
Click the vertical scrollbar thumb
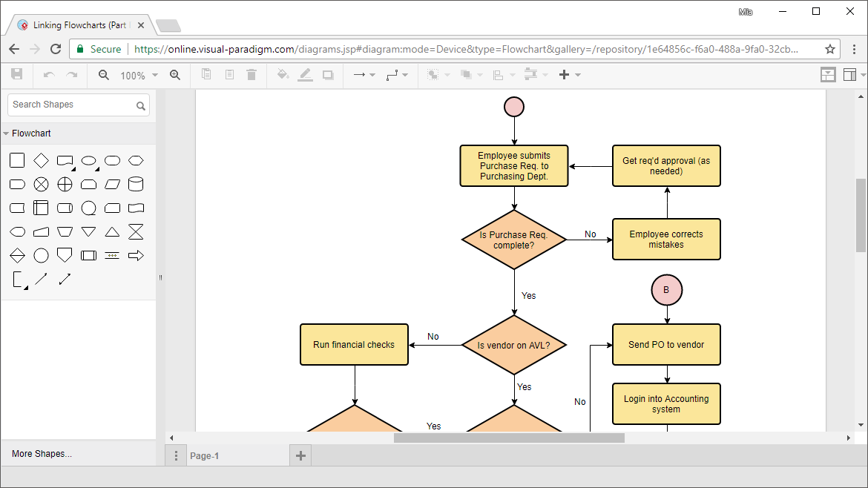(x=861, y=214)
